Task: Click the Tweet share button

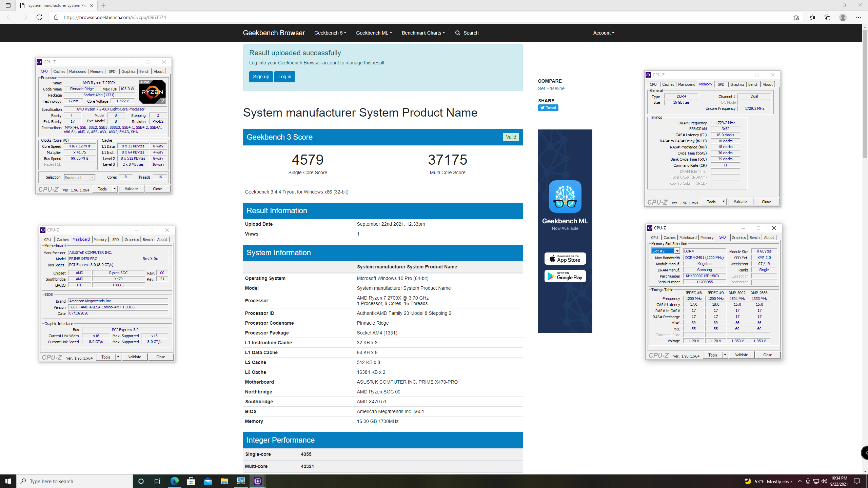Action: pos(548,108)
